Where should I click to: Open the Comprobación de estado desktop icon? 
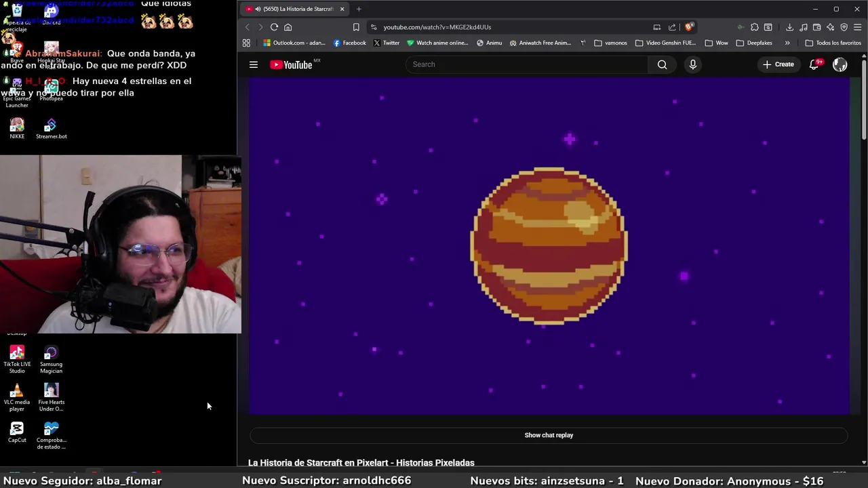coord(52,435)
